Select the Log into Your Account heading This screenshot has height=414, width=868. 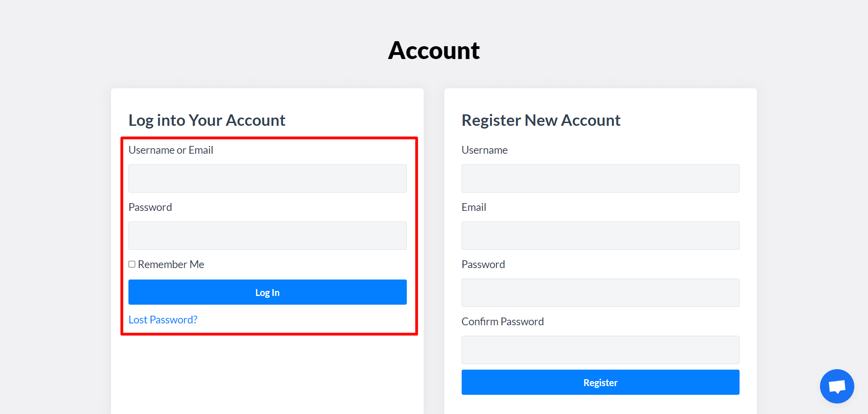pyautogui.click(x=207, y=120)
